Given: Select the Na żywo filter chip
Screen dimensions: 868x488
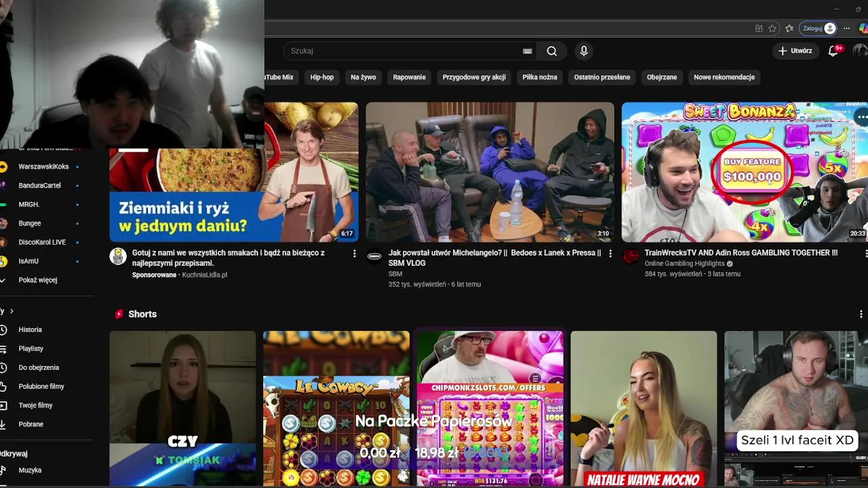Looking at the screenshot, I should [x=363, y=77].
